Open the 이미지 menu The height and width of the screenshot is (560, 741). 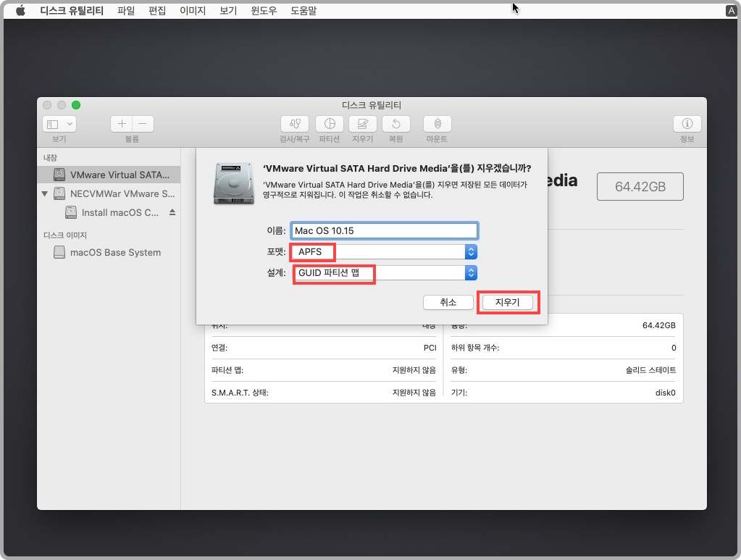(193, 10)
